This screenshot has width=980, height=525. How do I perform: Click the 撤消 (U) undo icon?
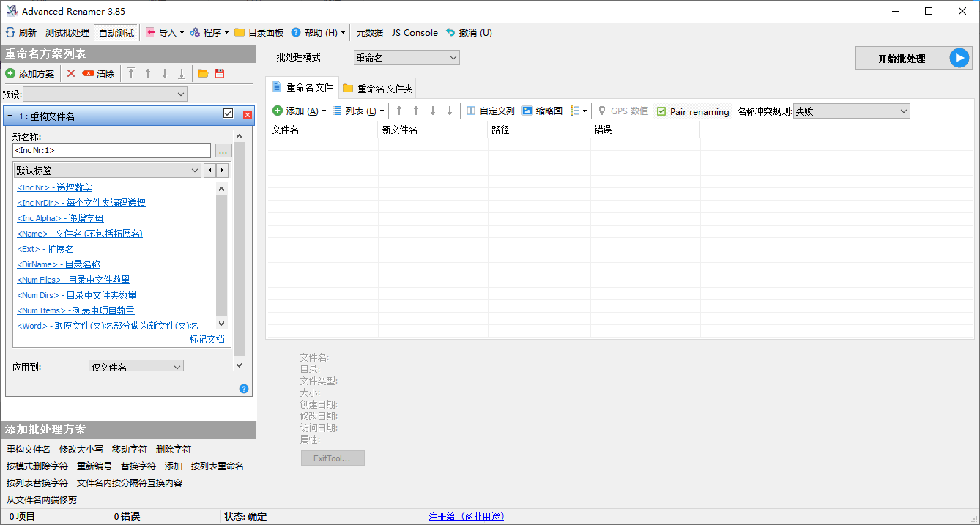click(450, 33)
